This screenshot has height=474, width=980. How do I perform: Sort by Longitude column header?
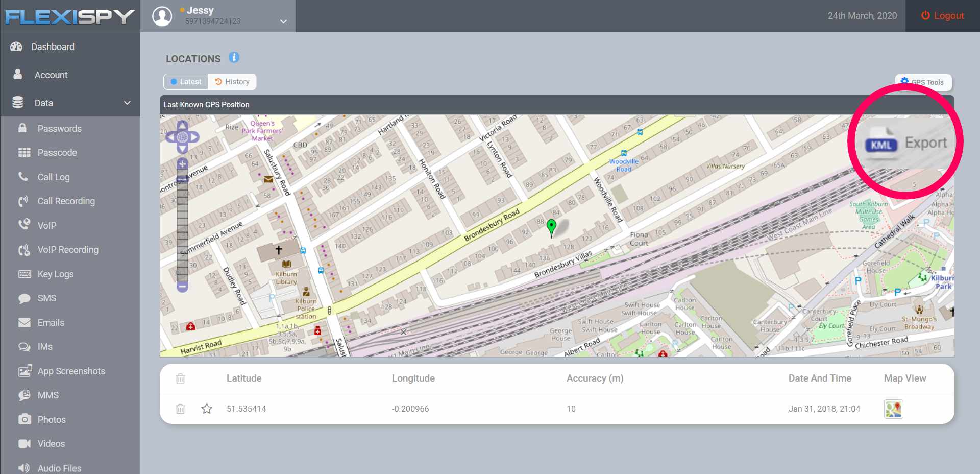pos(413,378)
